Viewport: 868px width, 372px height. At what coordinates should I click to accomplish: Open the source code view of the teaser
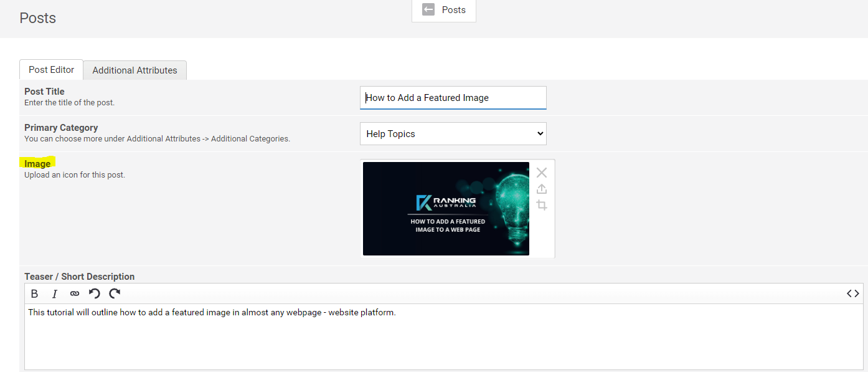tap(852, 293)
